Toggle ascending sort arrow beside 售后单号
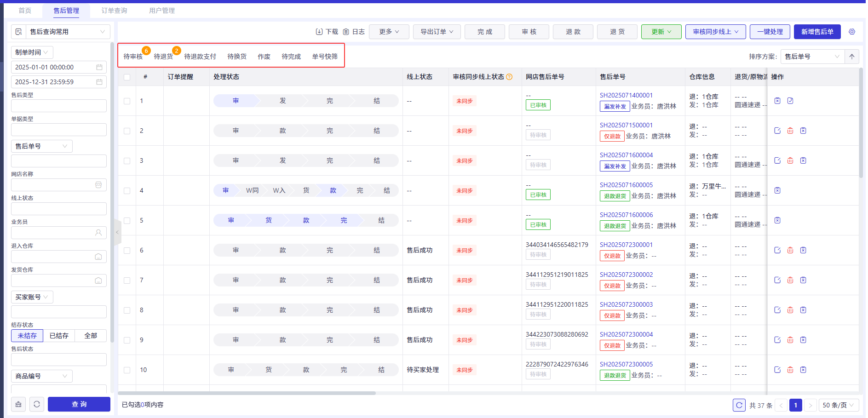This screenshot has width=868, height=418. (x=852, y=57)
